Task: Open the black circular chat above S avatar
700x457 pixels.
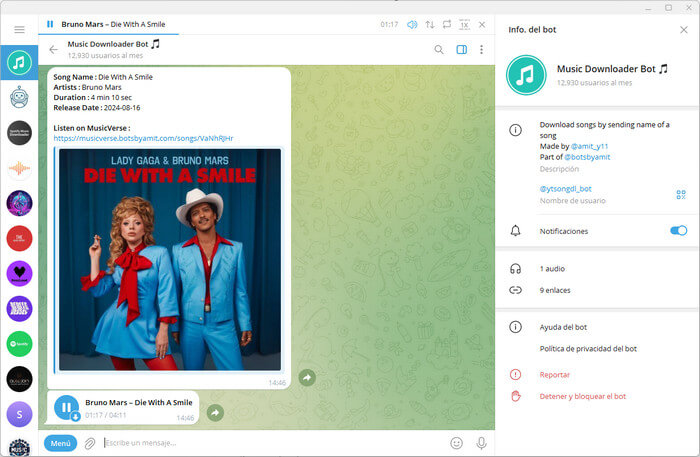Action: [x=19, y=379]
